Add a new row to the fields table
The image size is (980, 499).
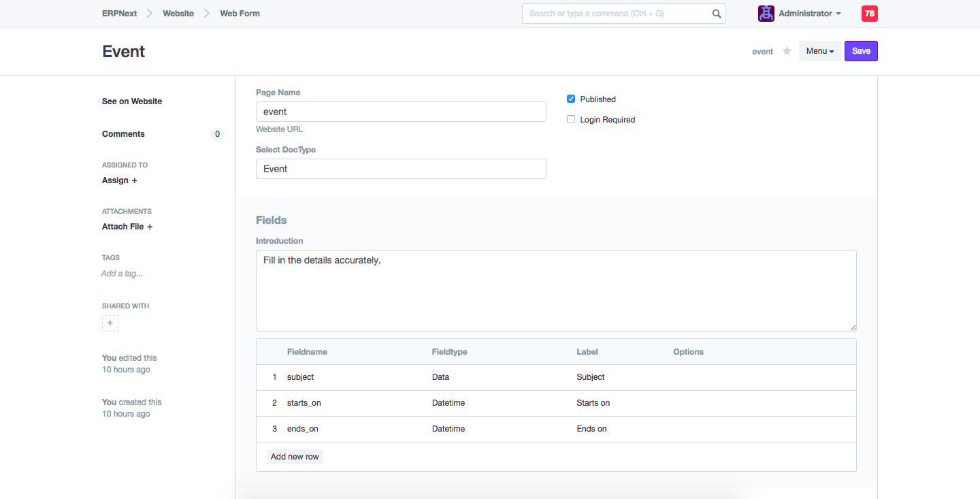click(295, 457)
